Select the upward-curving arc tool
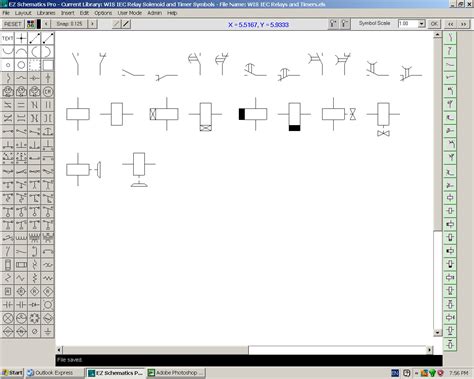474x379 pixels. (8, 52)
